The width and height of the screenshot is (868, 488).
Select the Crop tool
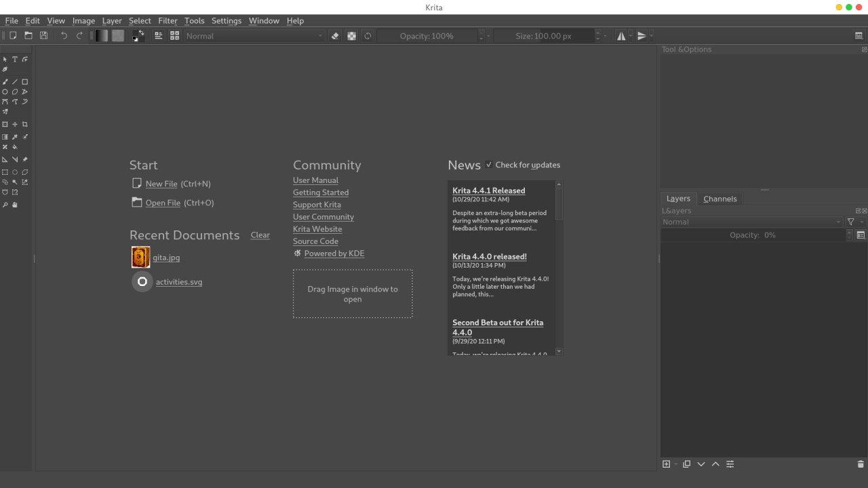click(25, 125)
